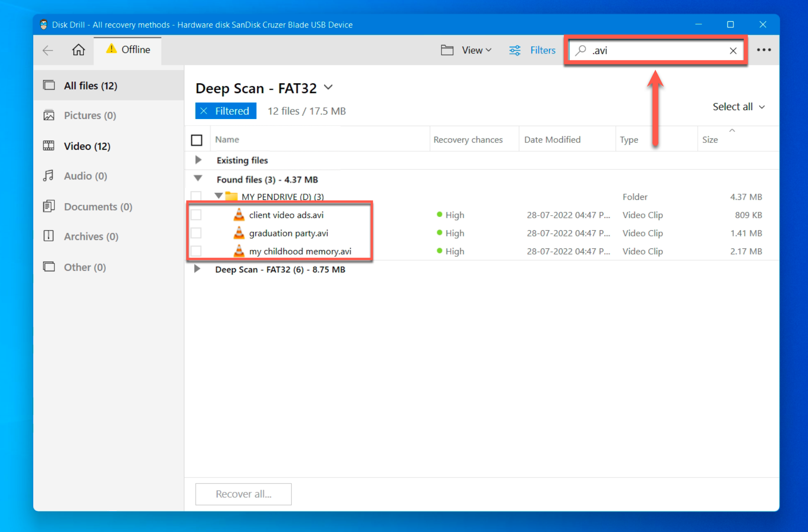Click the Video filmstrip icon
Viewport: 808px width, 532px height.
(x=49, y=146)
